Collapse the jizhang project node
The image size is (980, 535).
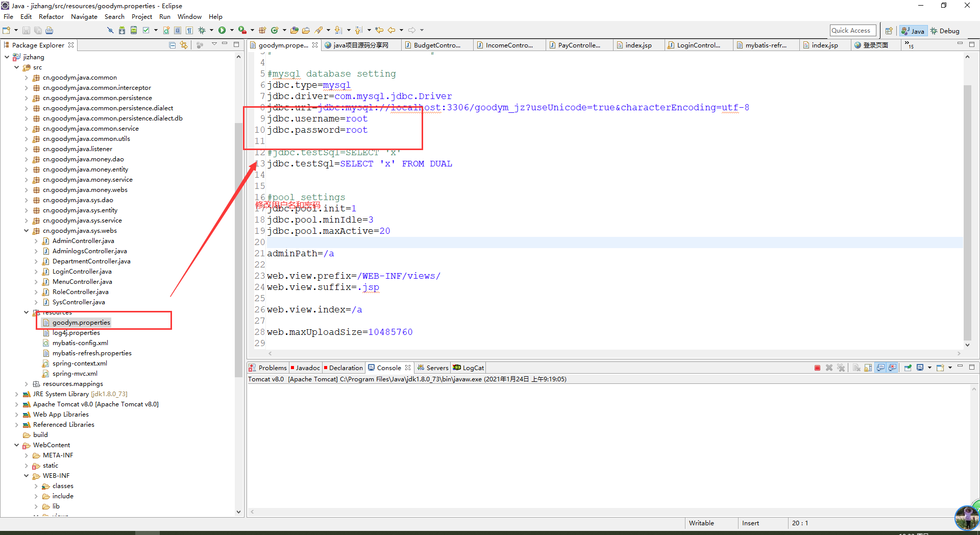click(7, 57)
